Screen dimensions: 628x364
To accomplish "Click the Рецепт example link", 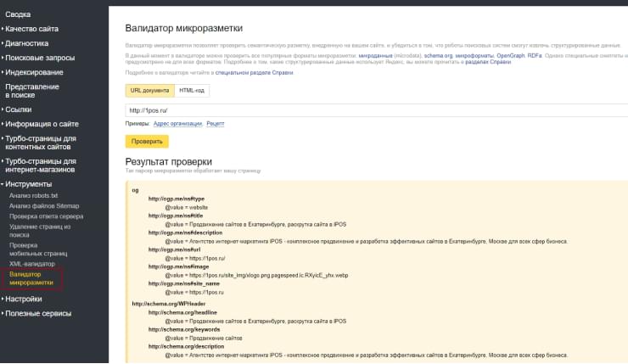I will click(x=216, y=124).
